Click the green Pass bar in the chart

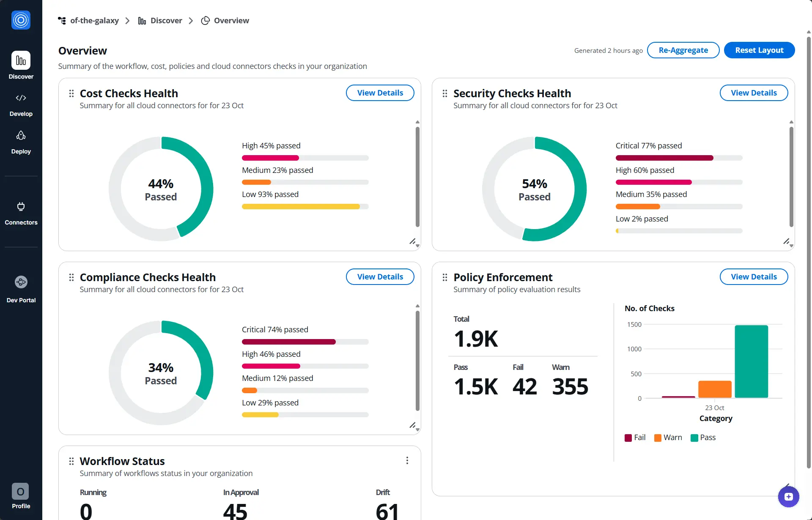751,361
